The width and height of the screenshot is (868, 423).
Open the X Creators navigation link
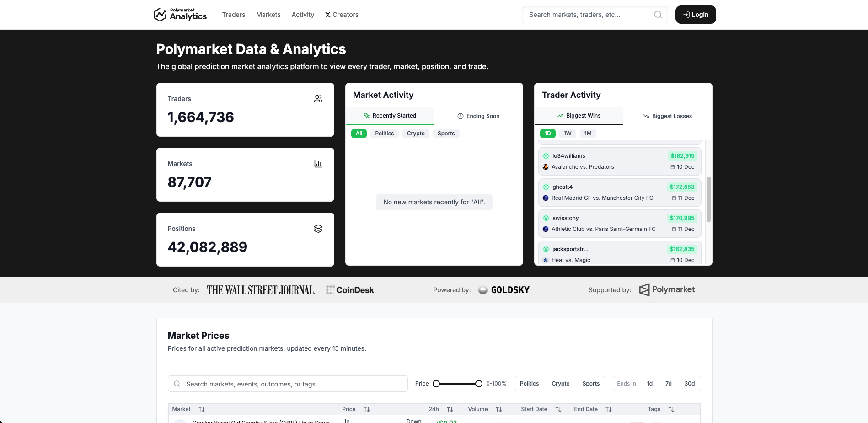click(342, 15)
